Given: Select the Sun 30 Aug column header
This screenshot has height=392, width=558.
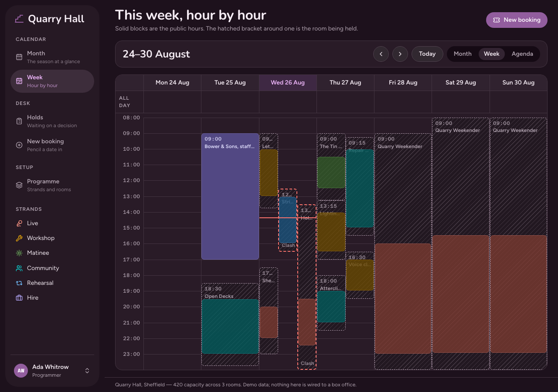Looking at the screenshot, I should (518, 83).
